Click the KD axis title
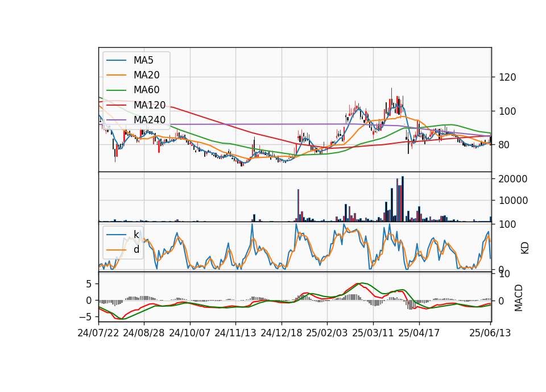The width and height of the screenshot is (546, 392). coord(525,248)
